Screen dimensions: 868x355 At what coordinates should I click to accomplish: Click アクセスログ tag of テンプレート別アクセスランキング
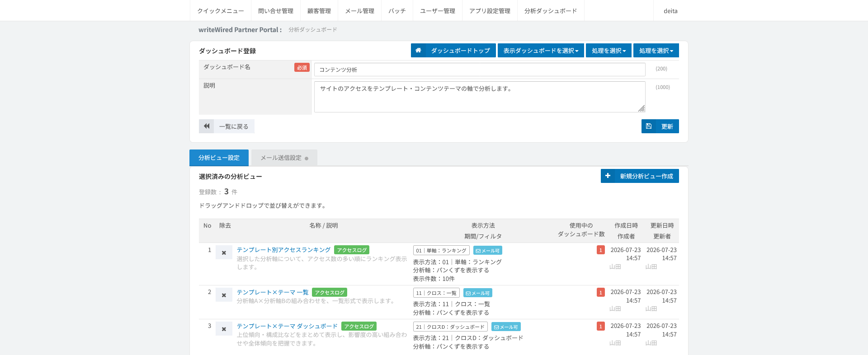coord(352,250)
